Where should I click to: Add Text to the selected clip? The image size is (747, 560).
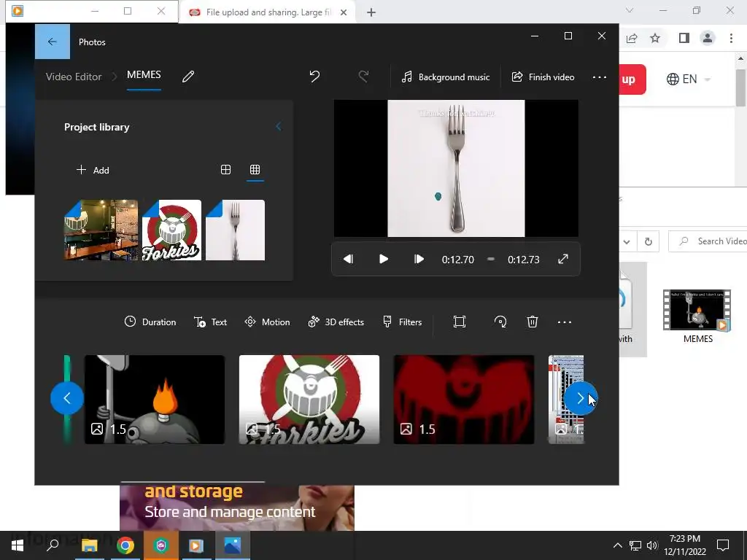210,322
